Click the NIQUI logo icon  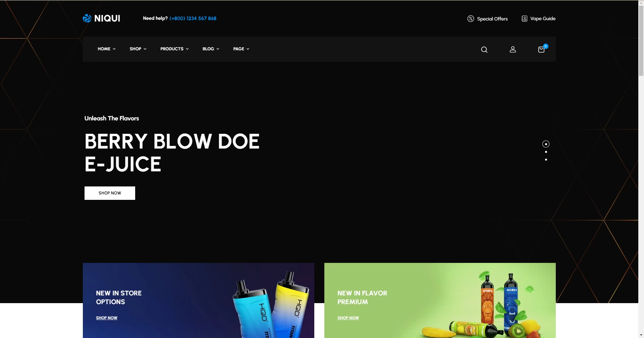pyautogui.click(x=87, y=18)
